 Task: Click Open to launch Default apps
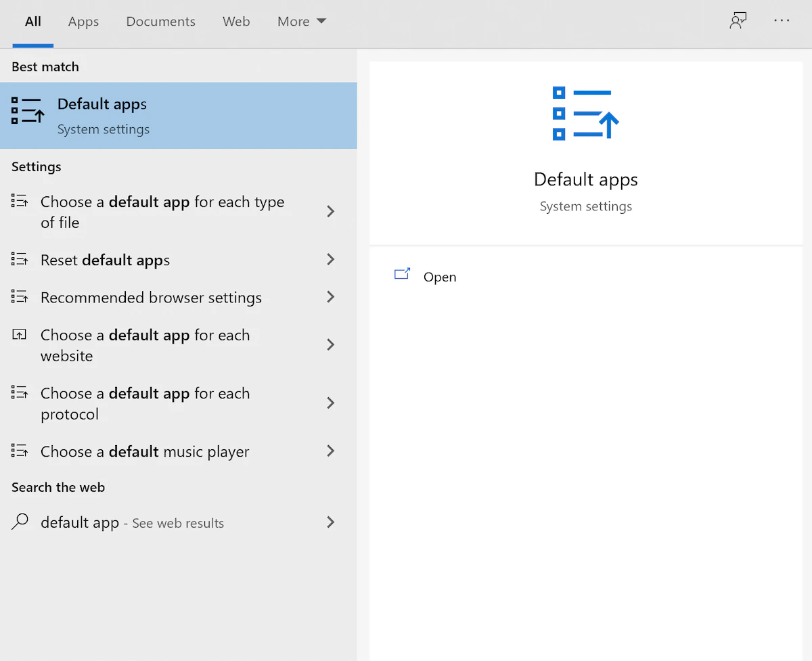tap(440, 277)
